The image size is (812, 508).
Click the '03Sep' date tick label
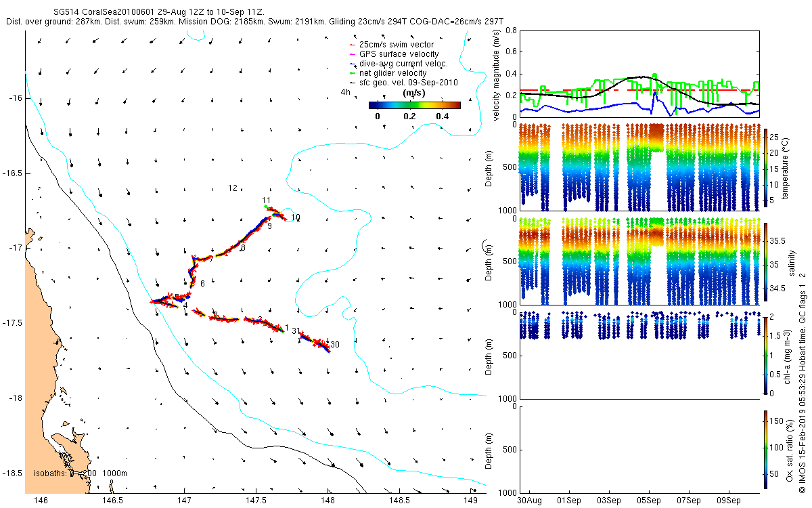609,501
